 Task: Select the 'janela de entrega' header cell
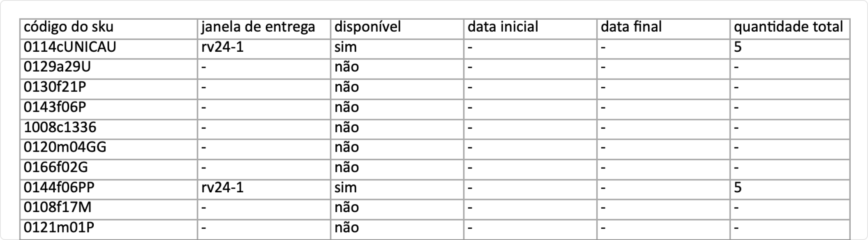pos(258,28)
